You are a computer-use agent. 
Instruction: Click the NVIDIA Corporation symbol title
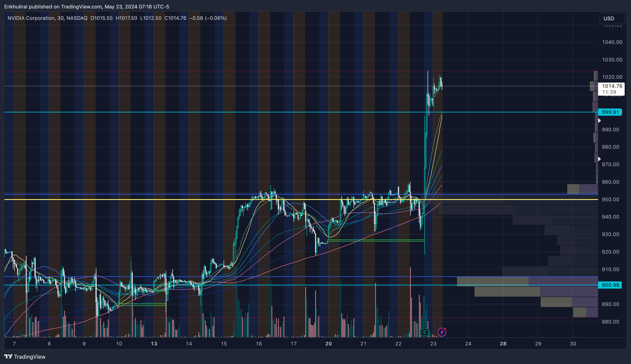tap(31, 18)
